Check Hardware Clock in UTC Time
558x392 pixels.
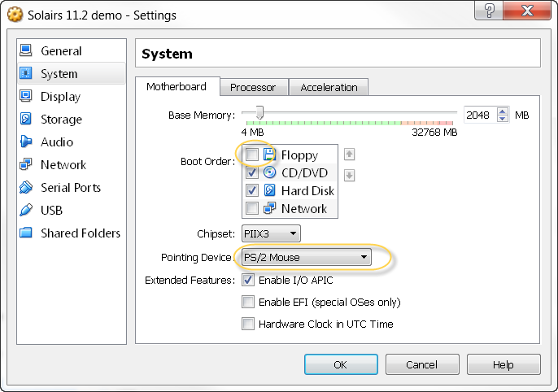coord(248,324)
